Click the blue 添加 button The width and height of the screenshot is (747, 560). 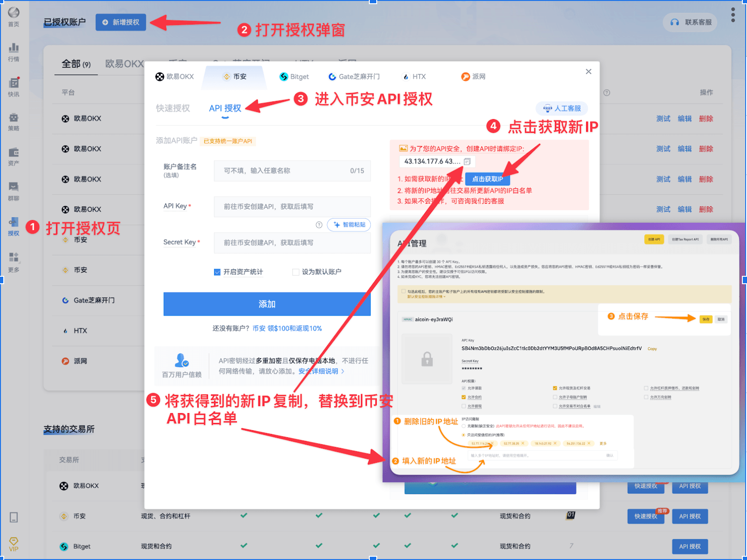267,304
